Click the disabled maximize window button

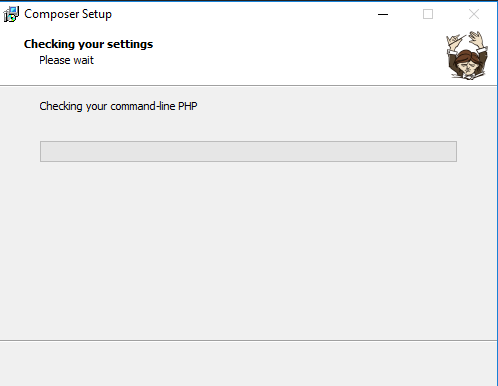(428, 14)
